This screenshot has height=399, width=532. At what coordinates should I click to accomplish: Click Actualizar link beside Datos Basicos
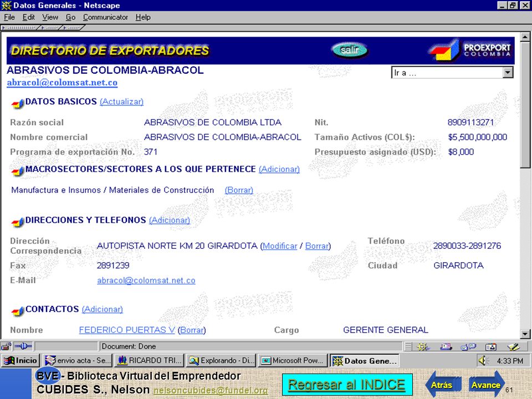tap(121, 101)
